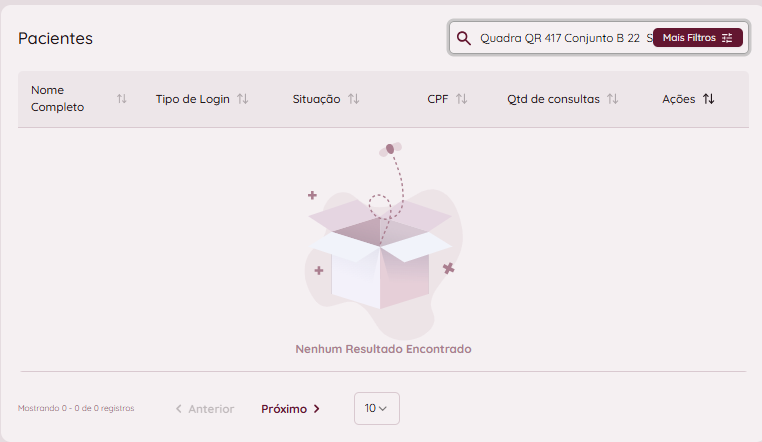Expand the 10 rows-per-page dropdown
The width and height of the screenshot is (762, 442).
point(376,408)
